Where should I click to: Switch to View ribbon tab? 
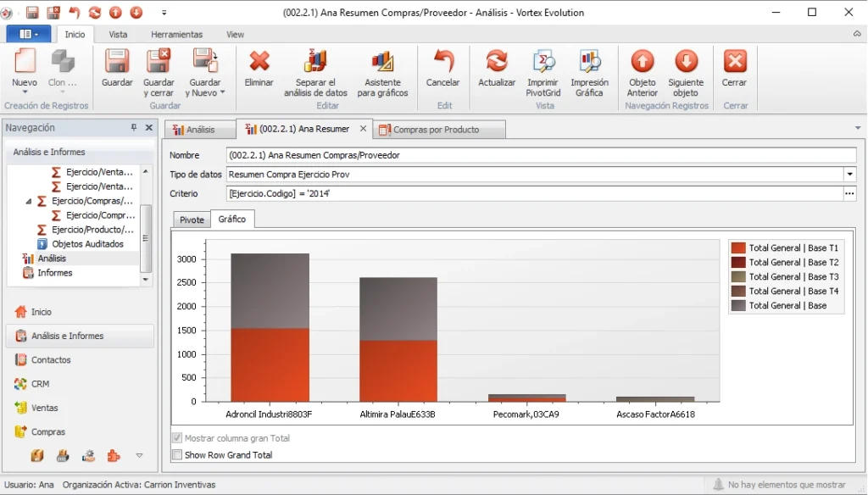pyautogui.click(x=236, y=35)
